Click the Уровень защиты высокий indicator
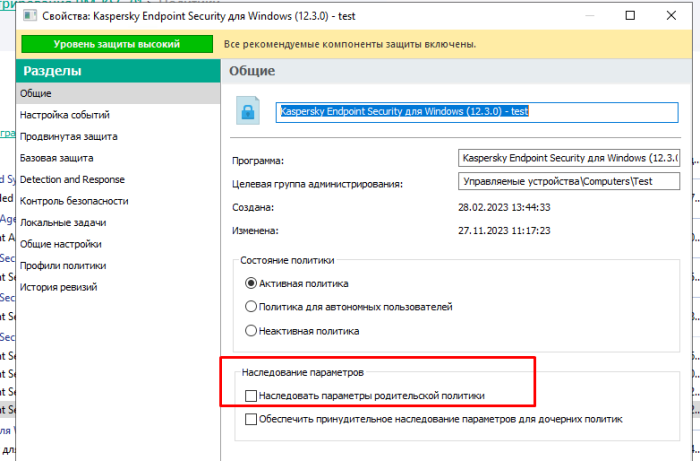Viewport: 700px width, 461px height. click(x=117, y=44)
